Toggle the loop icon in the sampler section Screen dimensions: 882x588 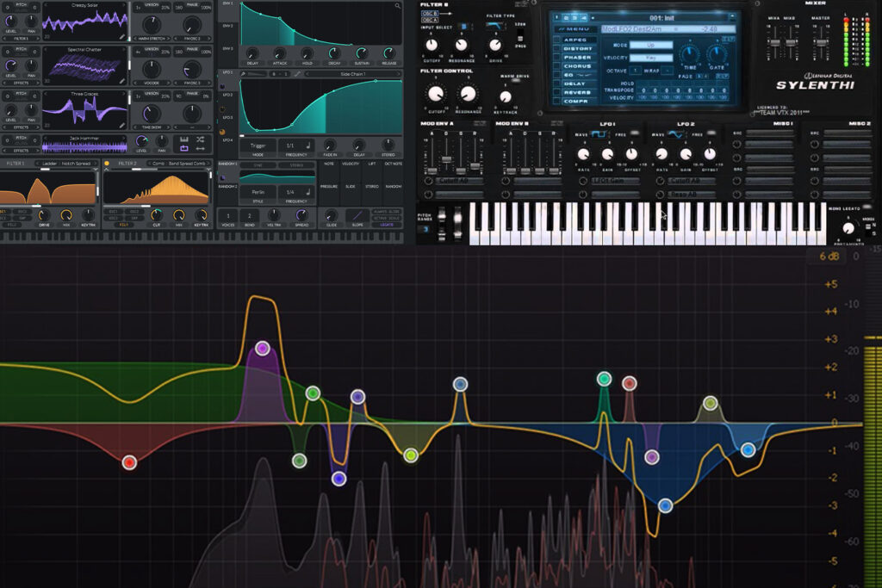pos(184,148)
